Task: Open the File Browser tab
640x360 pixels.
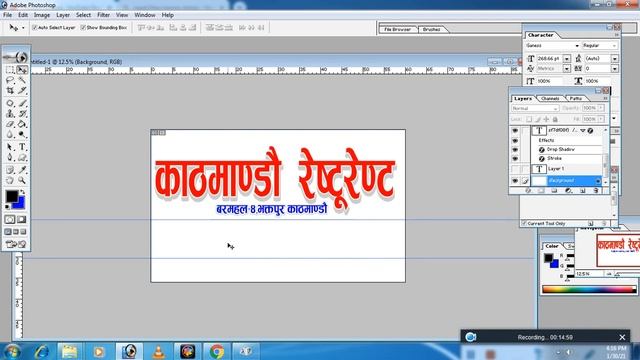Action: (398, 29)
